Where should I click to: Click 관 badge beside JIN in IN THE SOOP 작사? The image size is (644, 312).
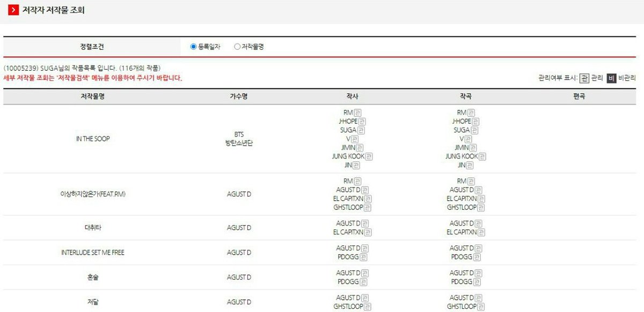point(356,166)
